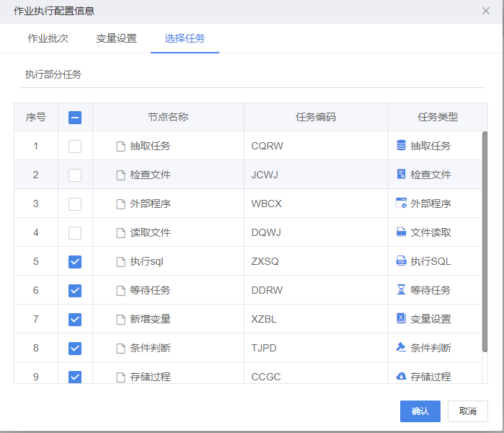Cancel with the 取消 button

point(468,411)
